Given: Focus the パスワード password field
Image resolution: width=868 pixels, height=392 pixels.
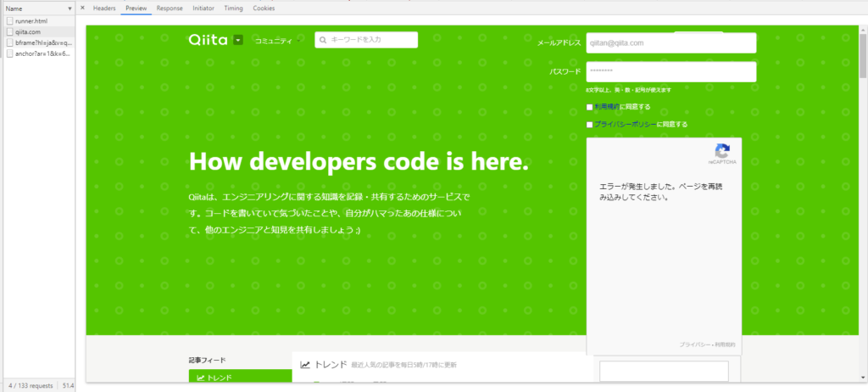Looking at the screenshot, I should 671,71.
